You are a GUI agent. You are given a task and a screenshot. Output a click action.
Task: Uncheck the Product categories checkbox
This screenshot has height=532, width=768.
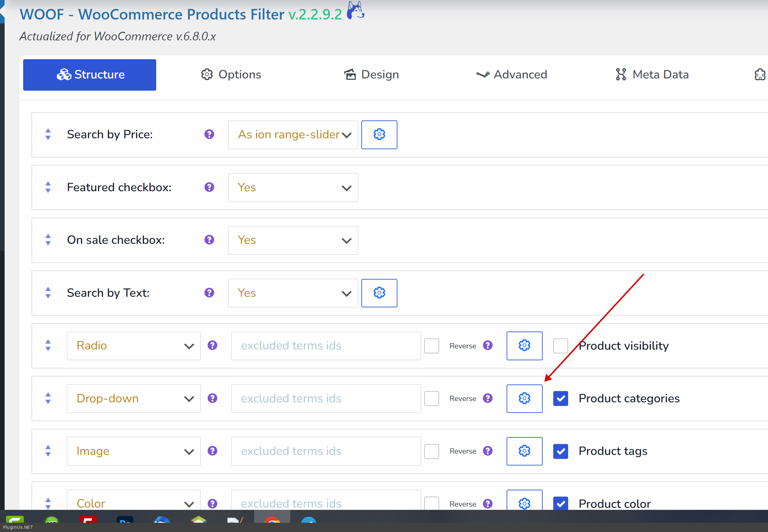coord(560,398)
